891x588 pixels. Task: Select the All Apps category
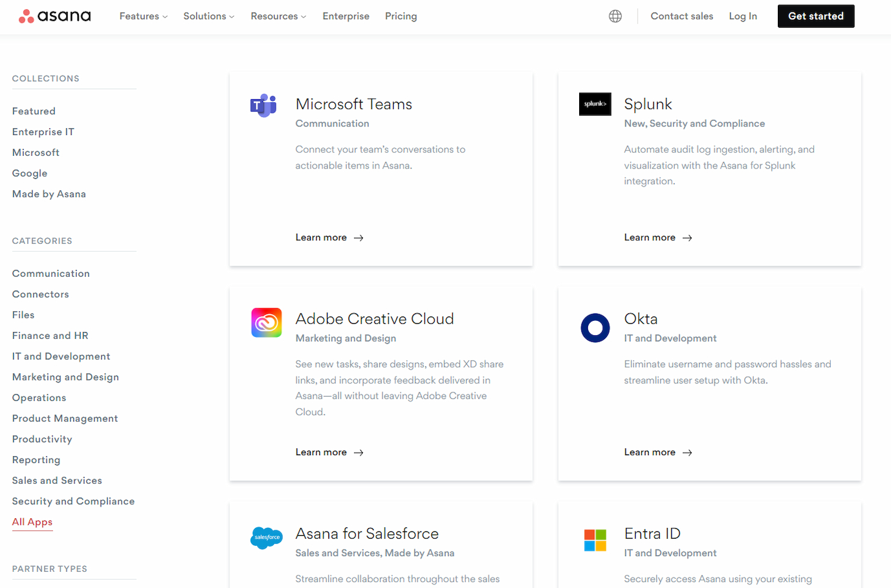pyautogui.click(x=33, y=522)
